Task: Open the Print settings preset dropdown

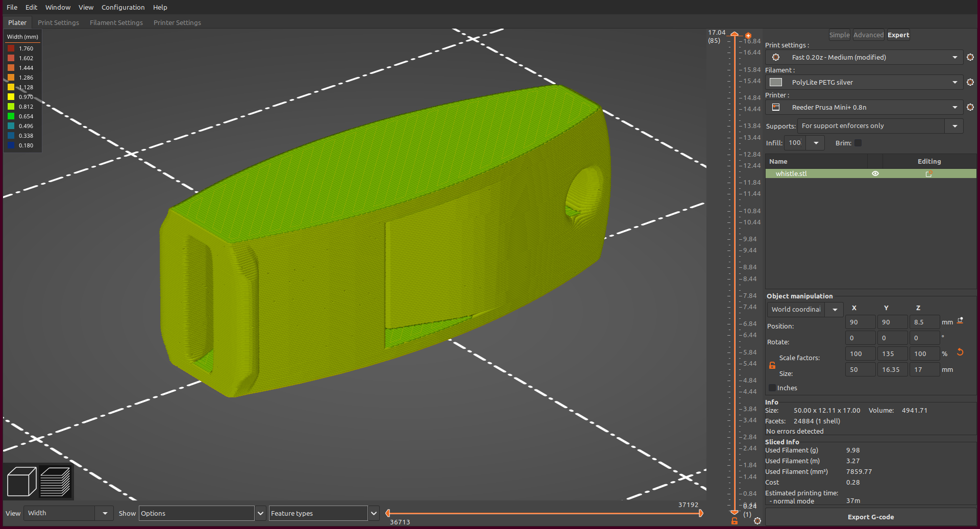Action: [x=864, y=57]
